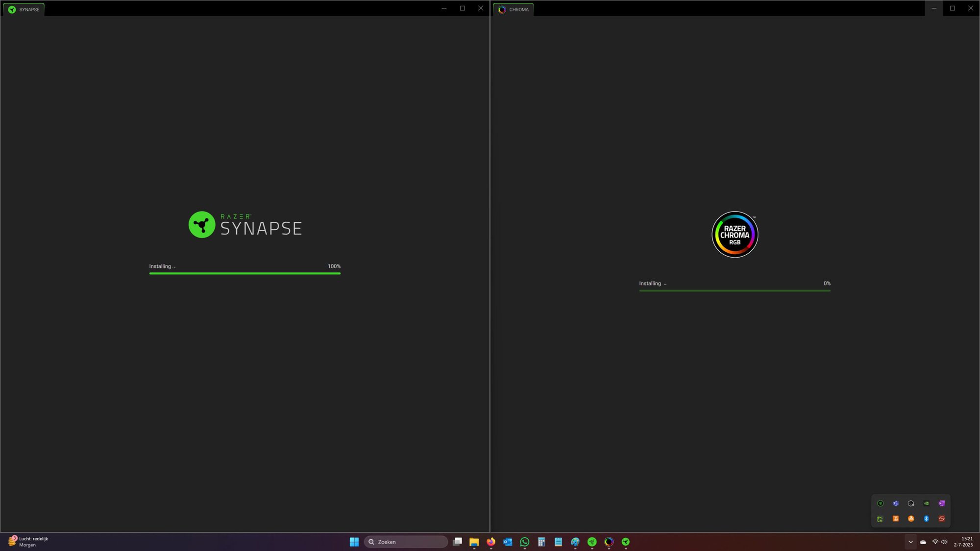Click the Chroma installation progress bar
Screen dimensions: 980x551
pos(735,290)
